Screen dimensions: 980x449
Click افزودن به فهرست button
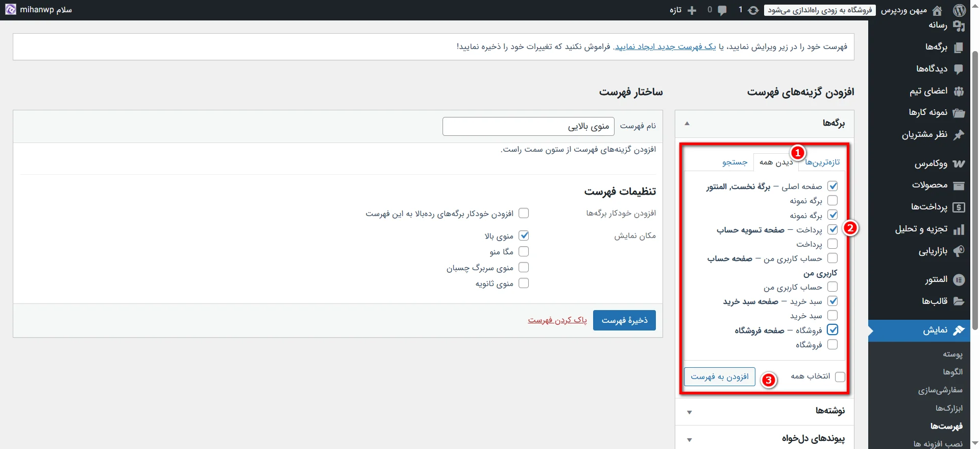tap(720, 376)
